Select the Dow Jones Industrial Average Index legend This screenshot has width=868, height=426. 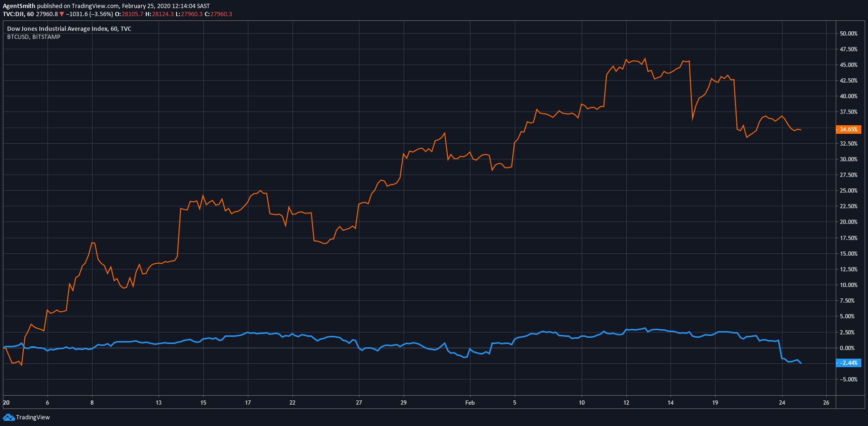69,29
